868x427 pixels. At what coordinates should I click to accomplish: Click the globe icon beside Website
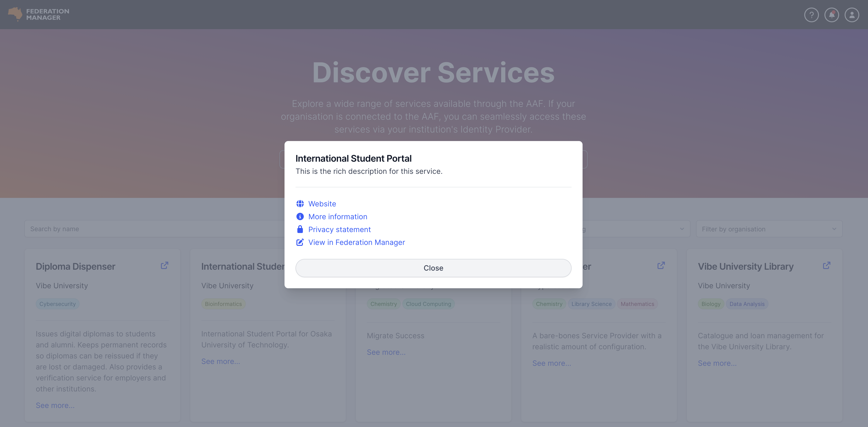coord(300,204)
